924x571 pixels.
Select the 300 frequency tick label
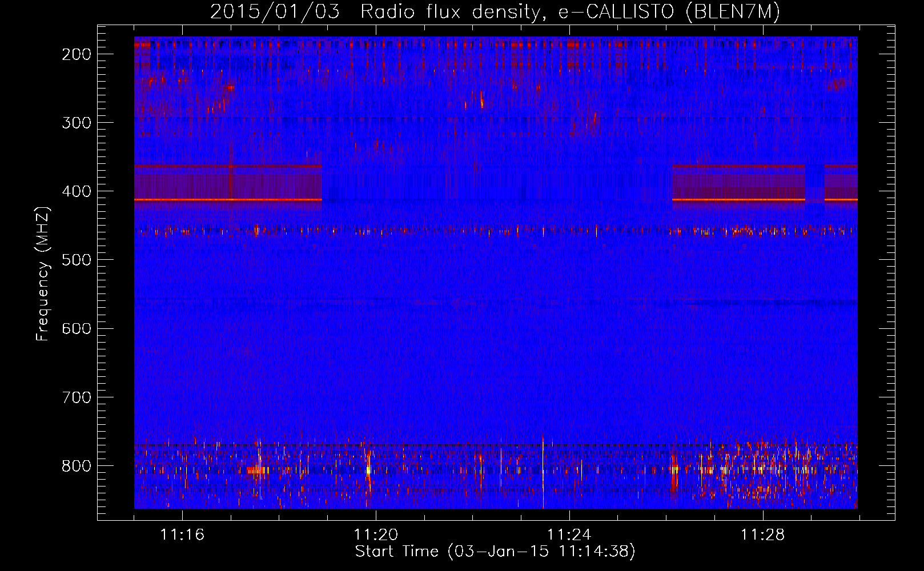click(x=77, y=123)
